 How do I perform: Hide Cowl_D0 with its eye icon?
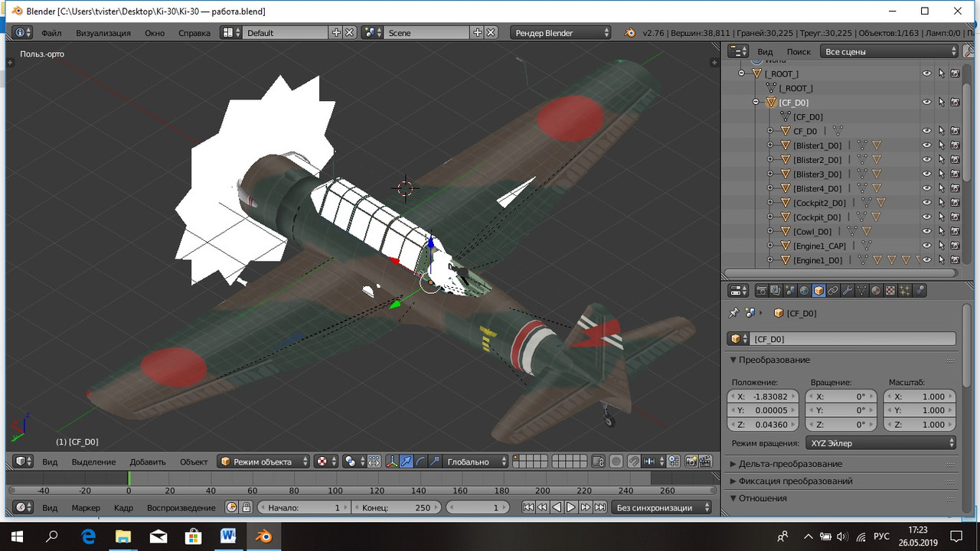tap(926, 231)
